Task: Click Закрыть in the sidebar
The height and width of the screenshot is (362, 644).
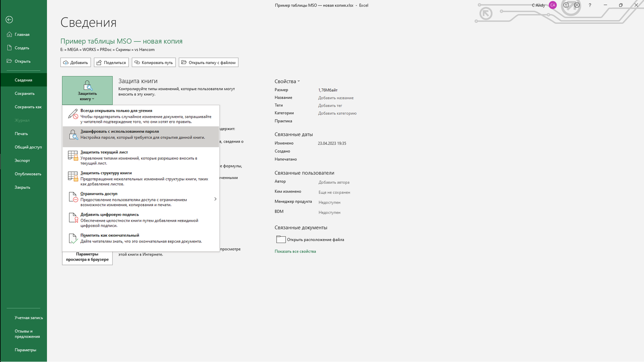Action: coord(24,187)
